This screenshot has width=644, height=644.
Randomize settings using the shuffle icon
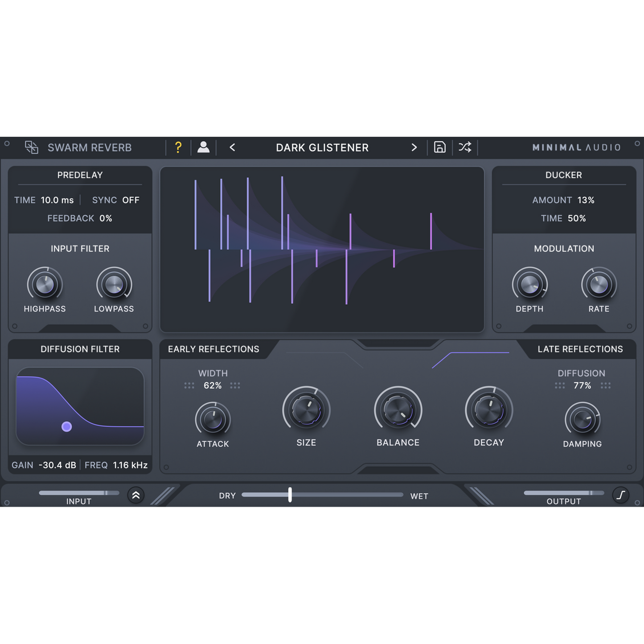coord(465,147)
